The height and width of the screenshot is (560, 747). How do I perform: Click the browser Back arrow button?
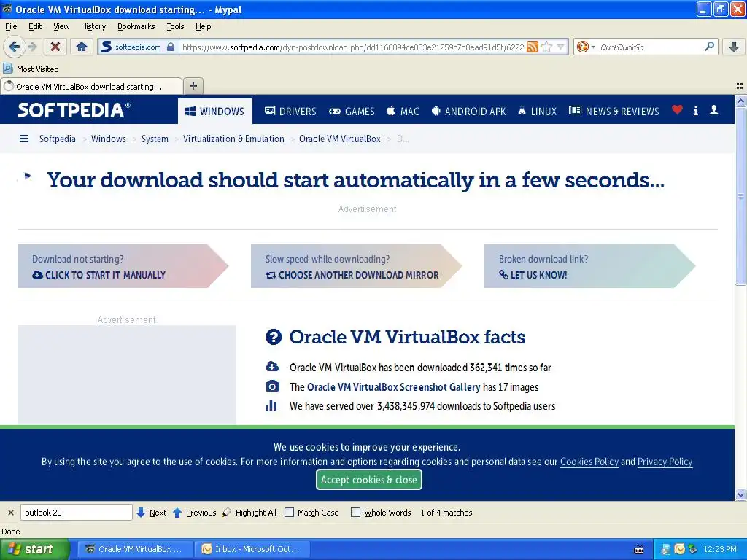click(14, 47)
